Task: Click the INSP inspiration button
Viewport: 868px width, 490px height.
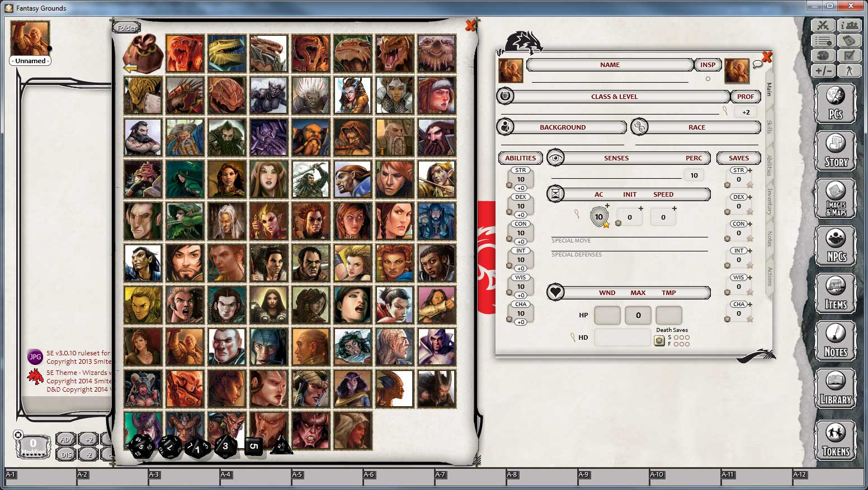Action: tap(707, 64)
